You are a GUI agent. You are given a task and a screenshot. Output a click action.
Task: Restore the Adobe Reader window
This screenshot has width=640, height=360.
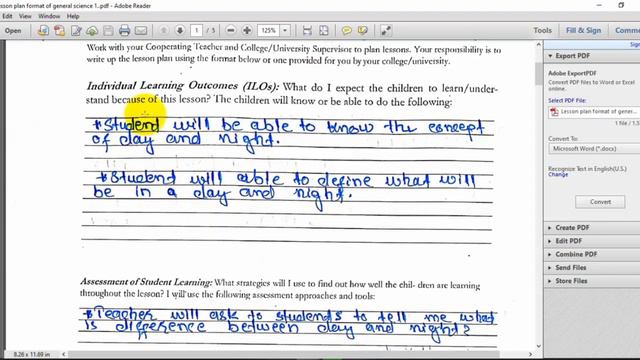pos(621,5)
